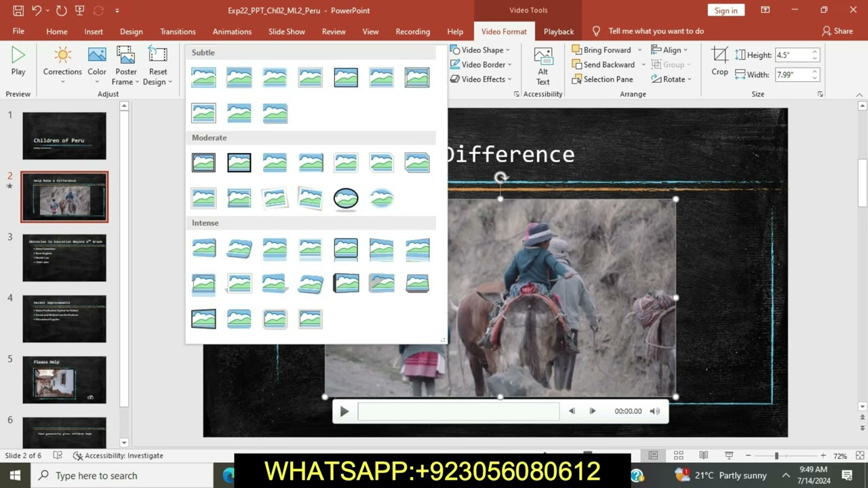
Task: Click the slide thumbnail pane scrollbar
Action: (124, 274)
